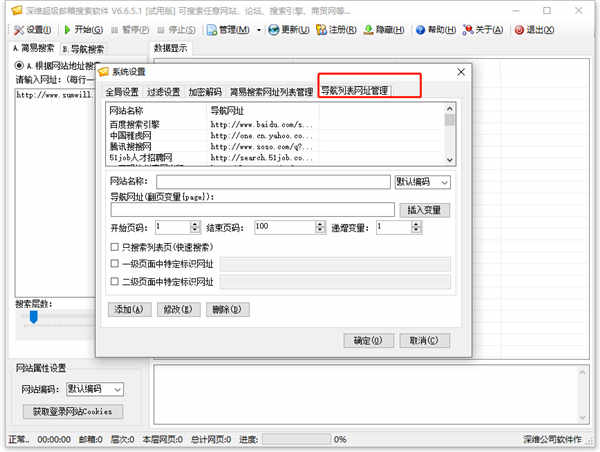Open the 默认编码 dropdown in the dialog
Viewport: 600px width, 452px height.
coord(422,182)
